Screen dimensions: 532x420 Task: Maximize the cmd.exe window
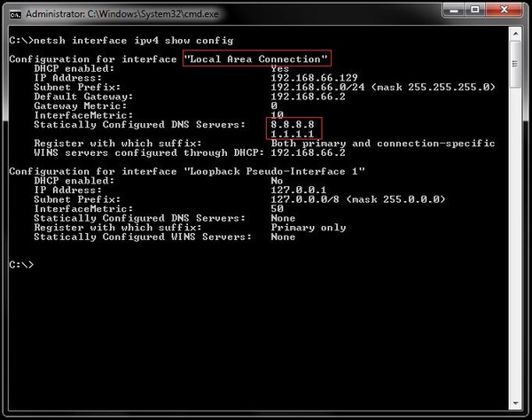point(475,10)
